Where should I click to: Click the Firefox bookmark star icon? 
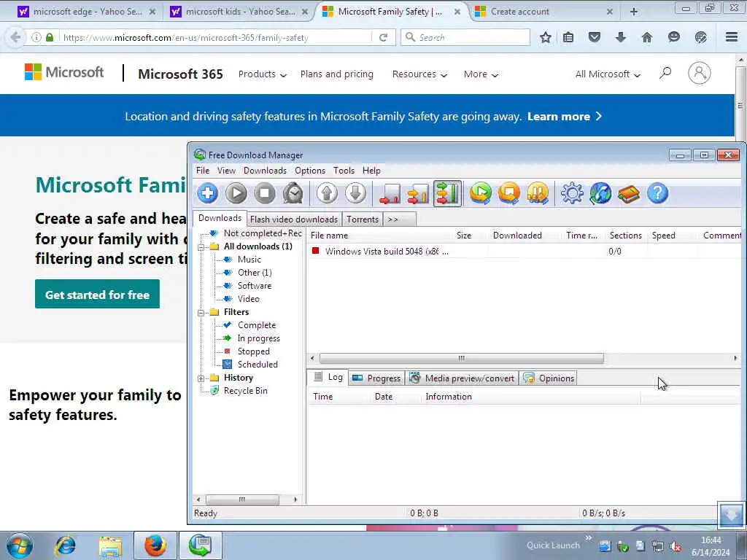coord(546,37)
